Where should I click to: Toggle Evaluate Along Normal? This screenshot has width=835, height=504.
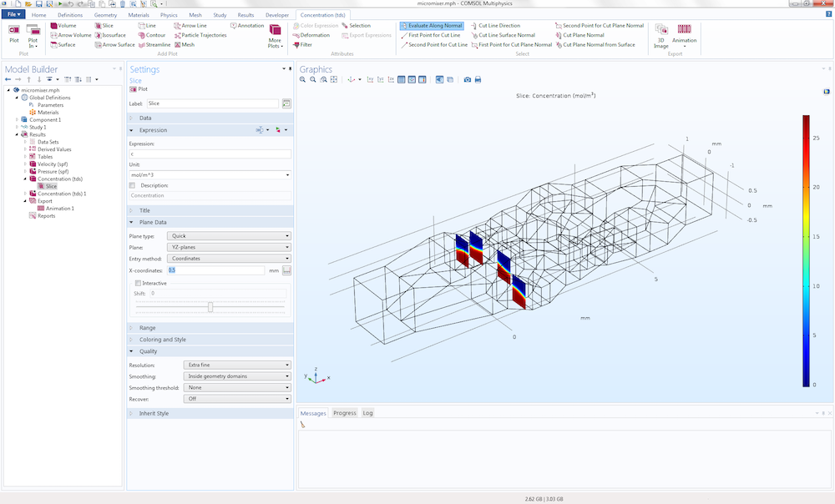pos(432,26)
